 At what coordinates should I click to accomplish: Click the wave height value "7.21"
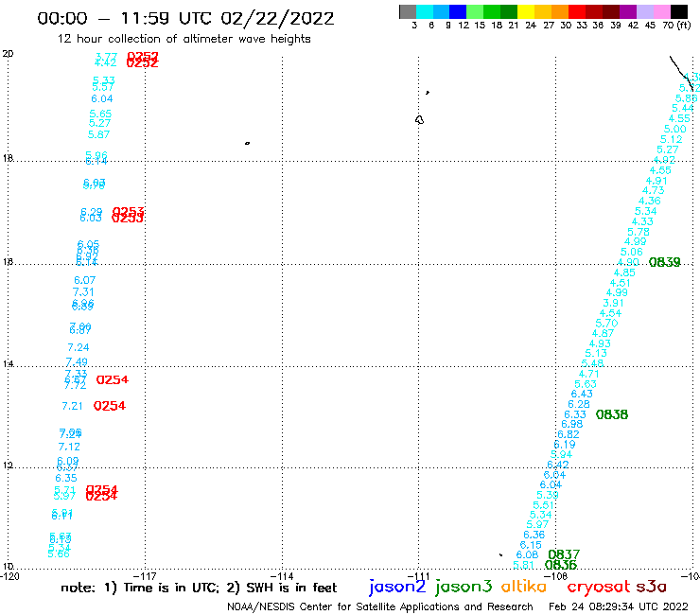pyautogui.click(x=72, y=406)
